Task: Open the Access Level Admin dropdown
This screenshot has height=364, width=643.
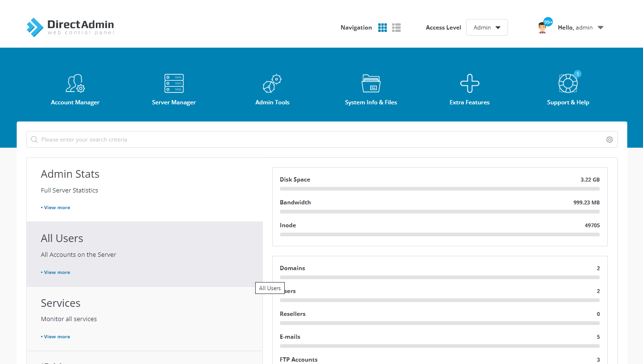Action: click(x=487, y=28)
